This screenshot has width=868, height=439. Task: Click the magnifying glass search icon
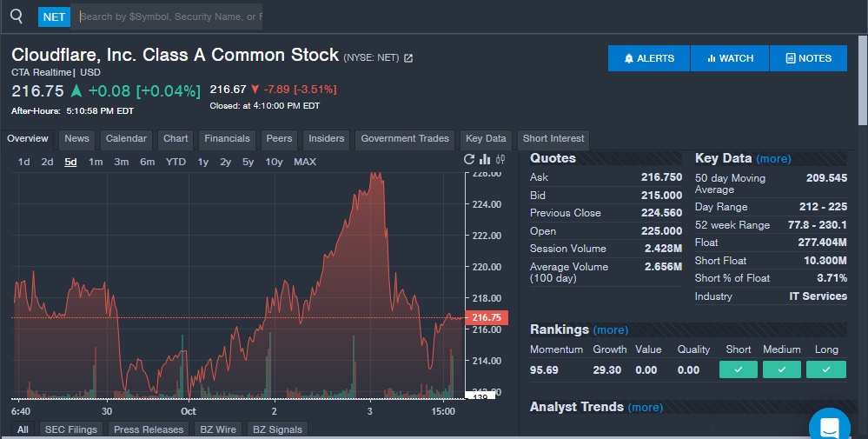17,17
